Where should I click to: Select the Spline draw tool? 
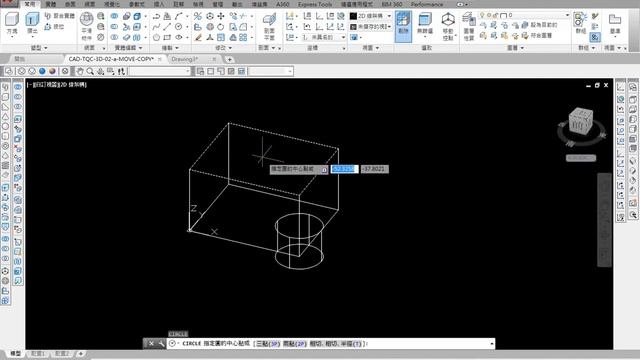click(156, 27)
